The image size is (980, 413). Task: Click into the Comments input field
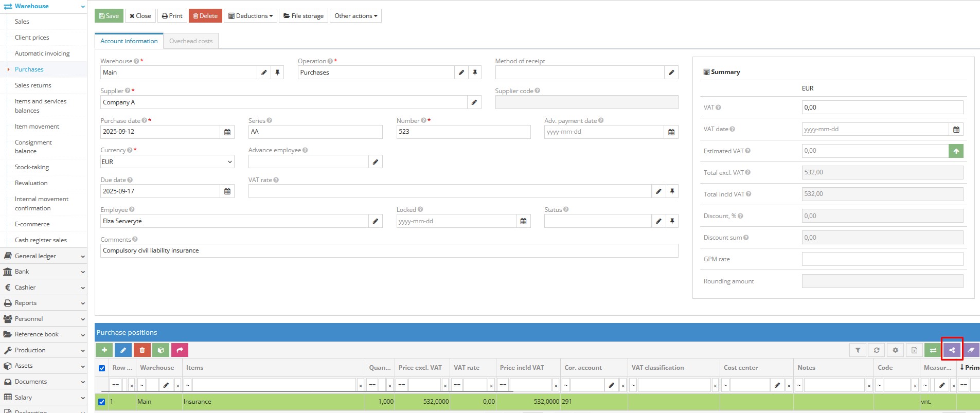(389, 251)
